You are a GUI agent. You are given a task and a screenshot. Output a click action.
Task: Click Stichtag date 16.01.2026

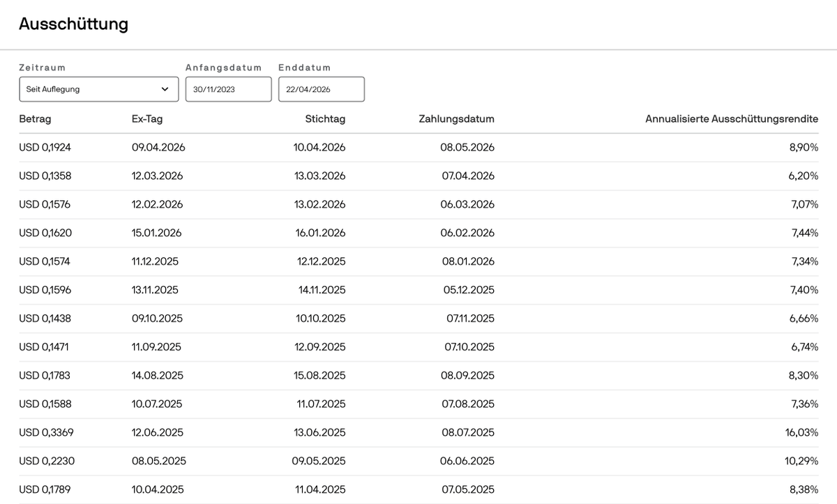pos(321,234)
